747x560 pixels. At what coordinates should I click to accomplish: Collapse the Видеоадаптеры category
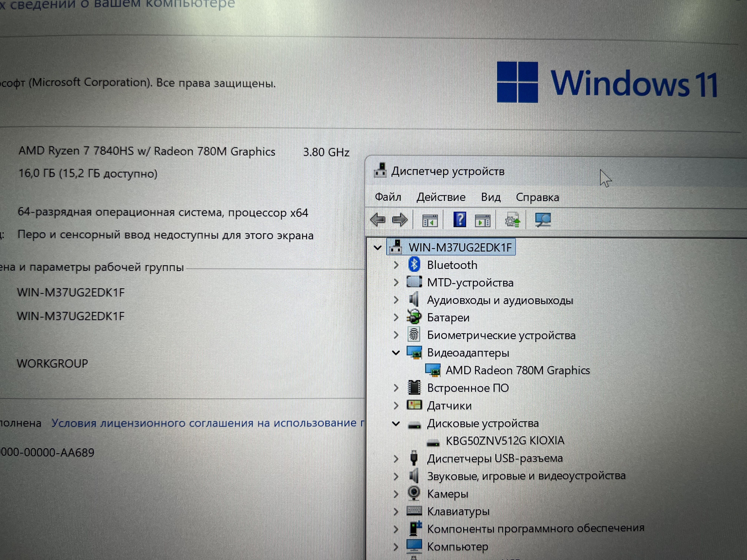point(396,353)
